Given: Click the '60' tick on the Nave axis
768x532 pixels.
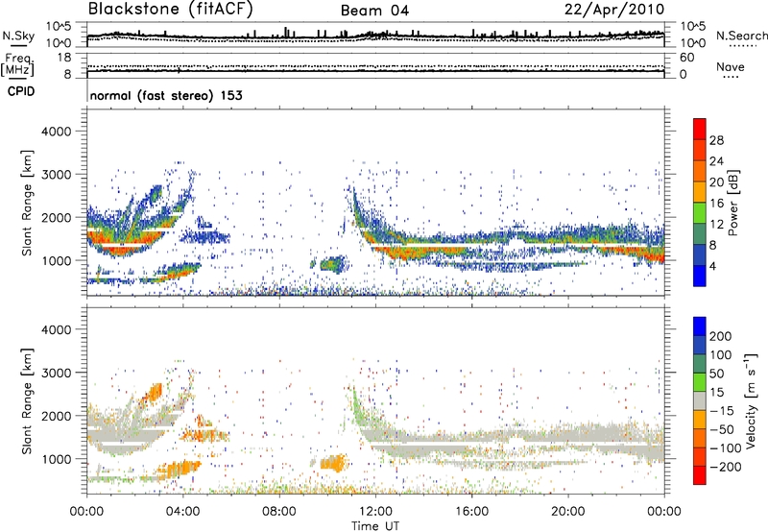Looking at the screenshot, I should tap(686, 58).
